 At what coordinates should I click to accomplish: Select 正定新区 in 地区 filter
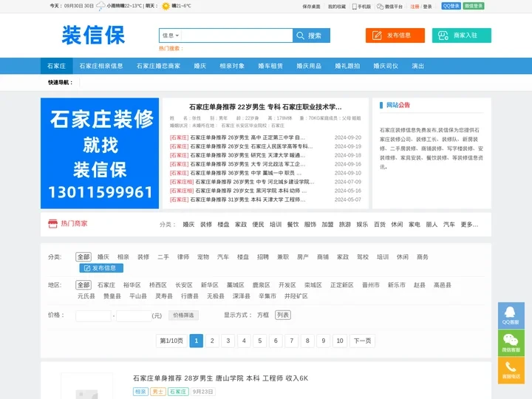pos(342,285)
